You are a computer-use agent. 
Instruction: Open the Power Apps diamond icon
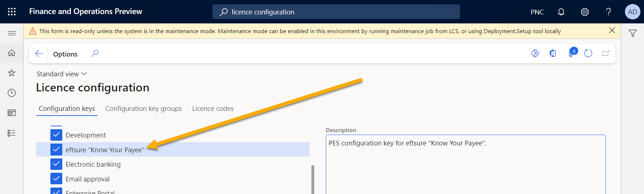click(x=535, y=53)
